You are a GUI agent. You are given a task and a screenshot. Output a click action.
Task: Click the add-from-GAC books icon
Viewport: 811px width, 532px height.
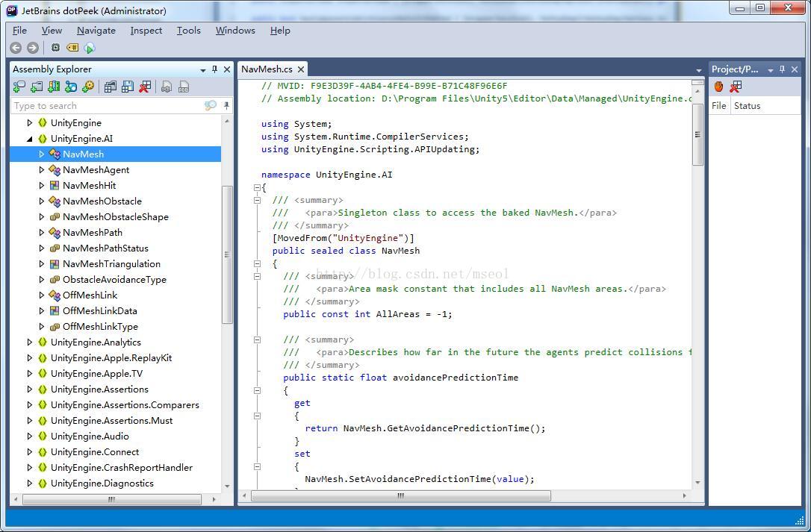(53, 87)
